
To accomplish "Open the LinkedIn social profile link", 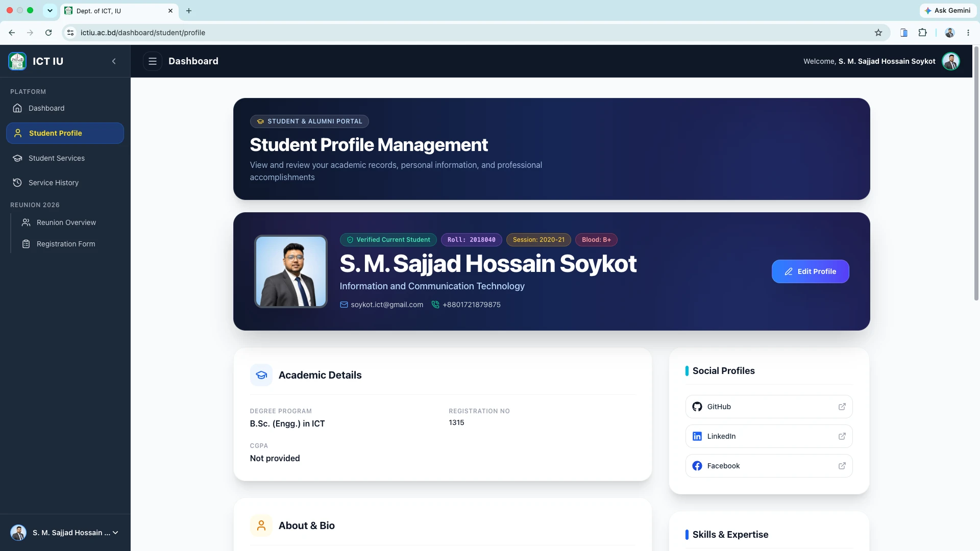I will [x=769, y=436].
